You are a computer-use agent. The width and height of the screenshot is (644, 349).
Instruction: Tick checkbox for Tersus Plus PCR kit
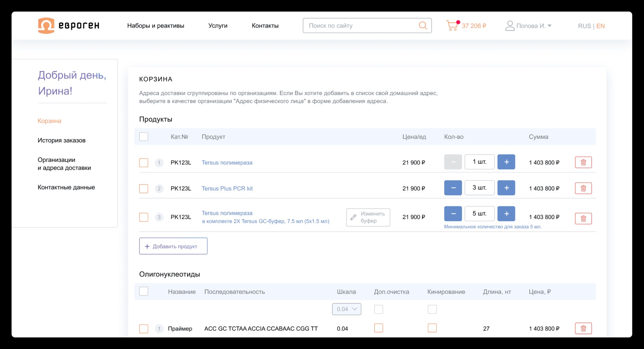click(x=144, y=188)
